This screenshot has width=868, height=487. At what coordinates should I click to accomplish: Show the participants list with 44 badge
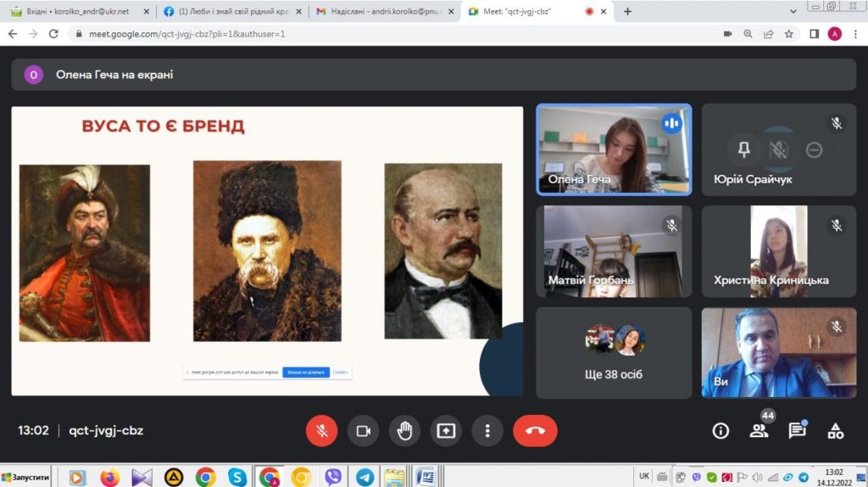tap(759, 431)
